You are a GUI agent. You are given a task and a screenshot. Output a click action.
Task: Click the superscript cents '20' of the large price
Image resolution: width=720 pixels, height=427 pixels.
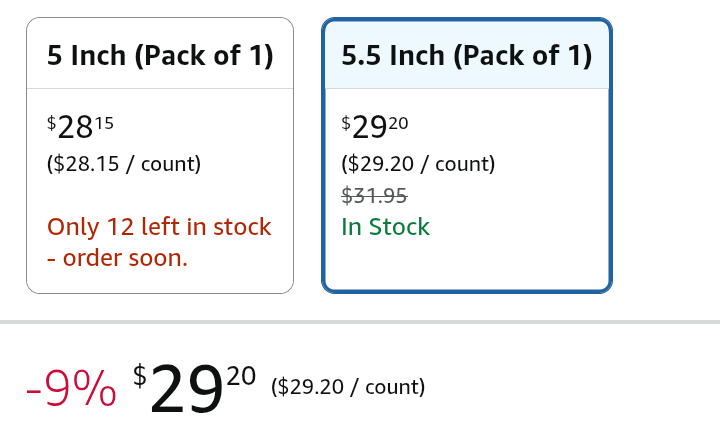point(241,376)
